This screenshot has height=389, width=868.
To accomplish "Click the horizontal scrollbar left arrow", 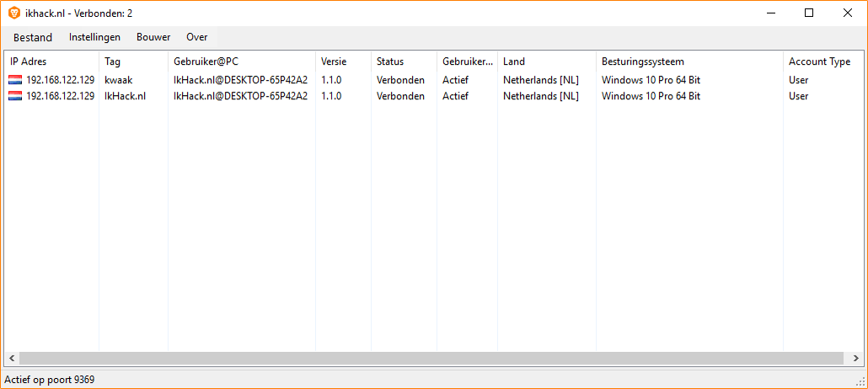I will click(x=12, y=359).
